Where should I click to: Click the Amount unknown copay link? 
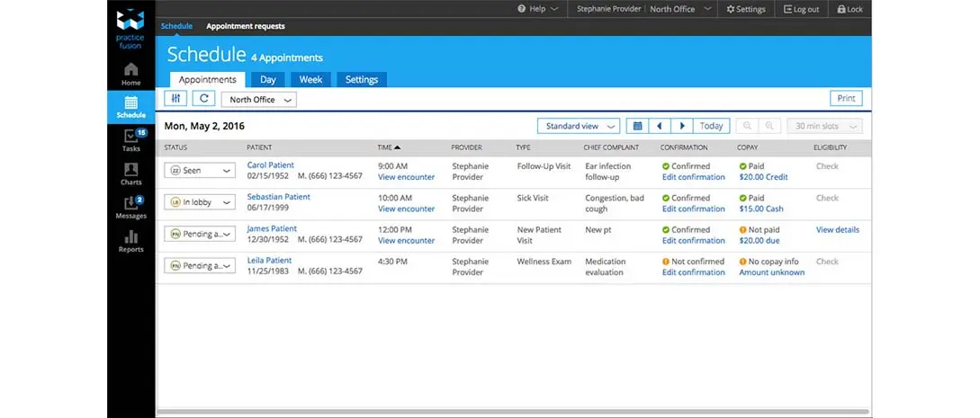pos(772,272)
